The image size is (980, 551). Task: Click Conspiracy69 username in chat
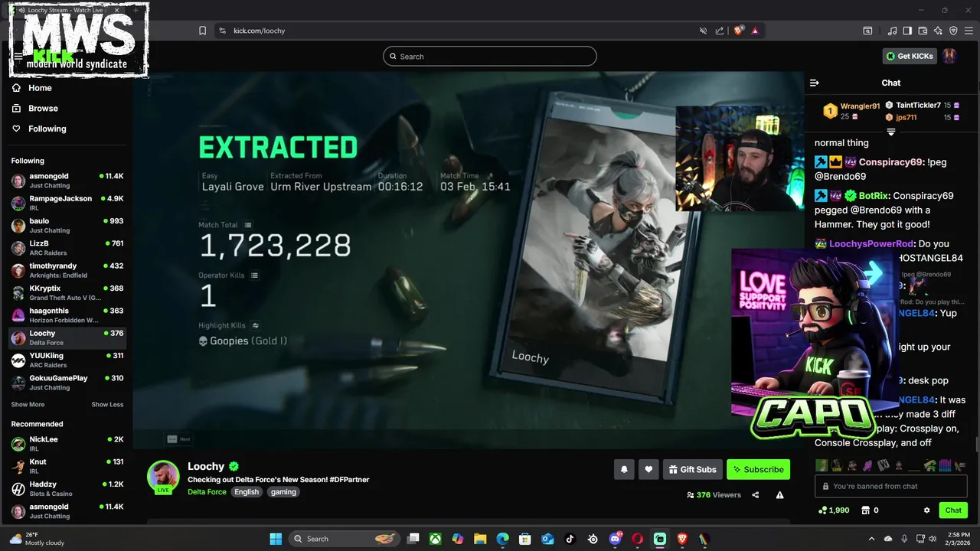click(891, 162)
